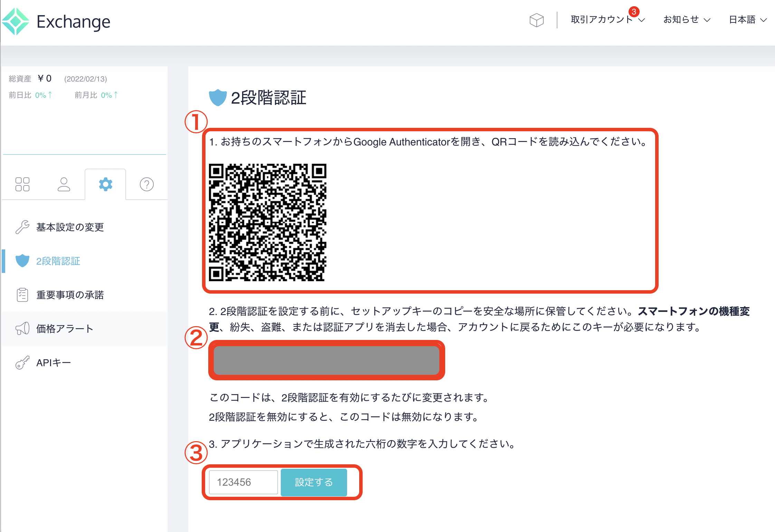Screen dimensions: 775x532
Task: Click the line このコードは、2段階認証を有効にするたびに変更されます。
Action: [x=349, y=398]
